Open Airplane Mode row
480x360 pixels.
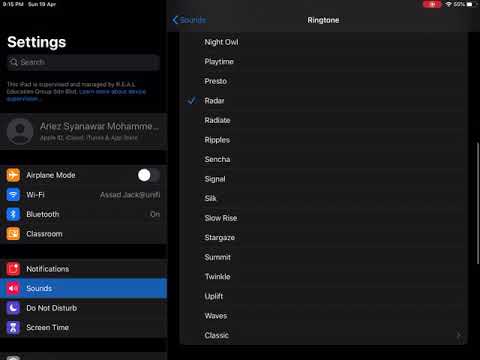(83, 175)
